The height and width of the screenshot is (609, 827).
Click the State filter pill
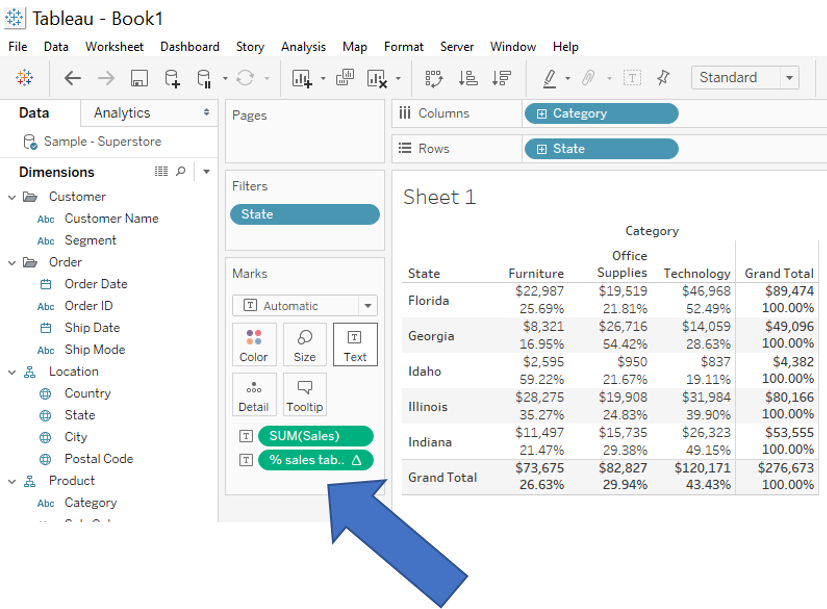coord(305,214)
